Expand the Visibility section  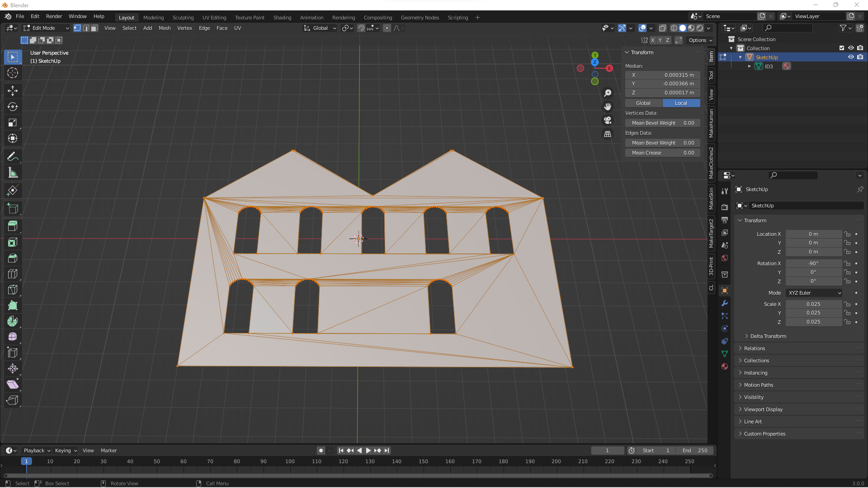click(x=754, y=397)
